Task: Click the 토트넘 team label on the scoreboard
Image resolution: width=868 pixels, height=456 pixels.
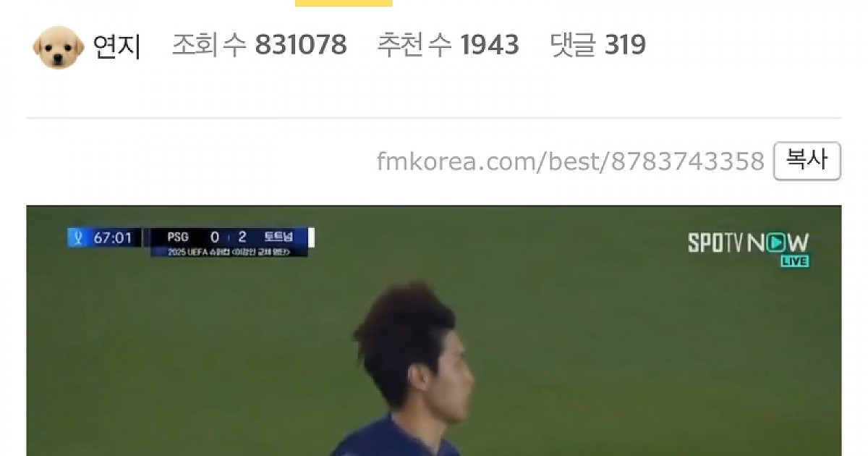Action: click(278, 237)
